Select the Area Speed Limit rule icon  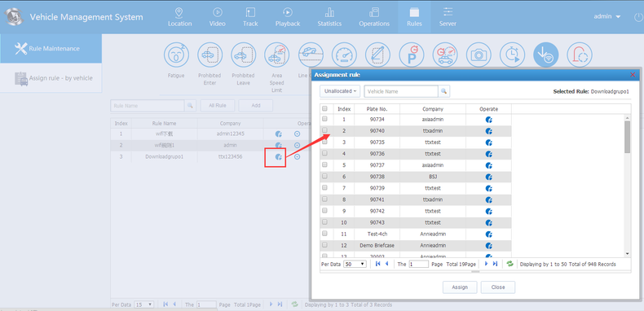click(277, 55)
